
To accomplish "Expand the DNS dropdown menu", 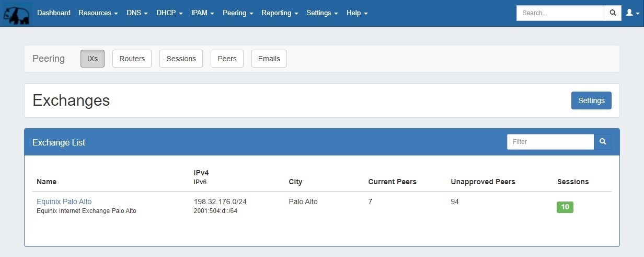I will [137, 13].
